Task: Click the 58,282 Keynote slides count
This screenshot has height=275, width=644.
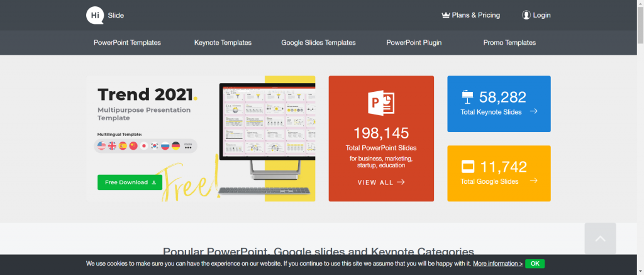Action: pos(502,98)
